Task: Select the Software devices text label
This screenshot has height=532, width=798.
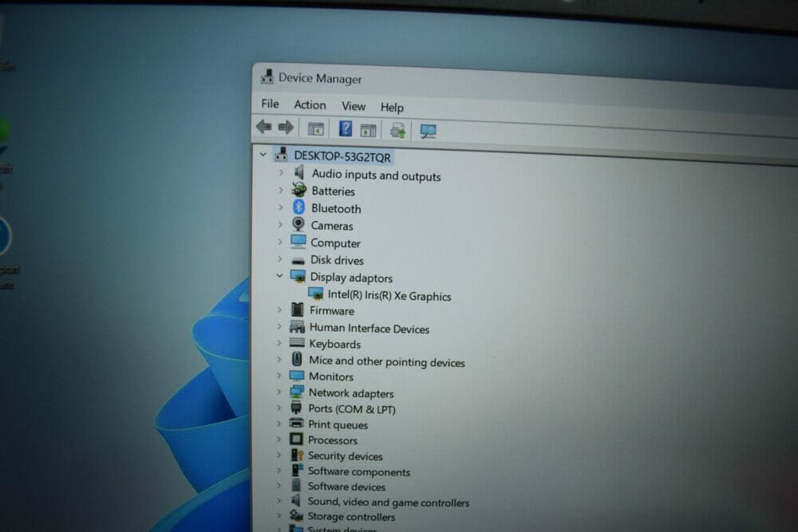Action: point(346,487)
